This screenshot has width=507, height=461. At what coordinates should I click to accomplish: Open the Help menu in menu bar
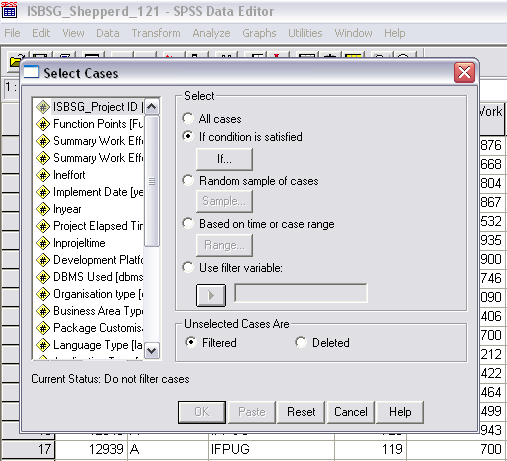tap(395, 33)
